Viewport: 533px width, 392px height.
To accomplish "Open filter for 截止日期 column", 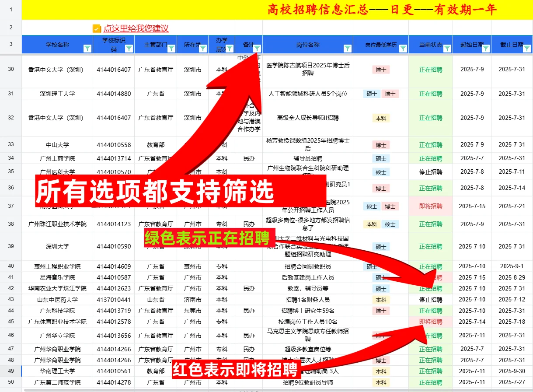I will click(527, 49).
